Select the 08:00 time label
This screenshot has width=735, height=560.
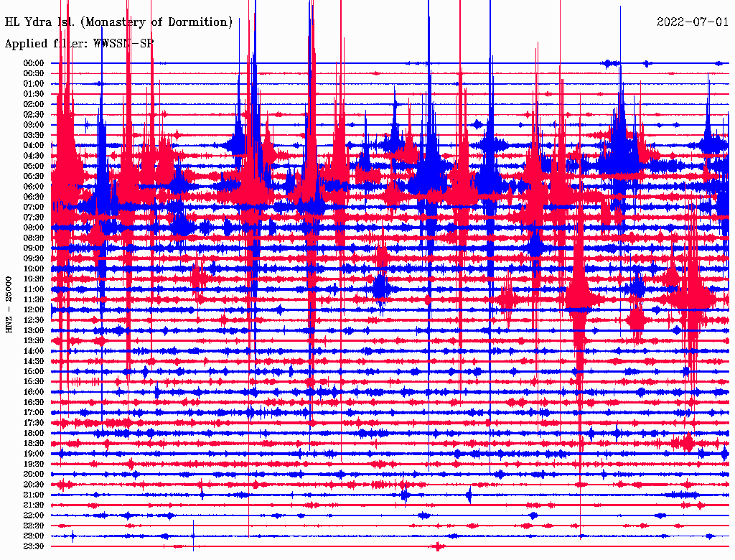point(34,228)
